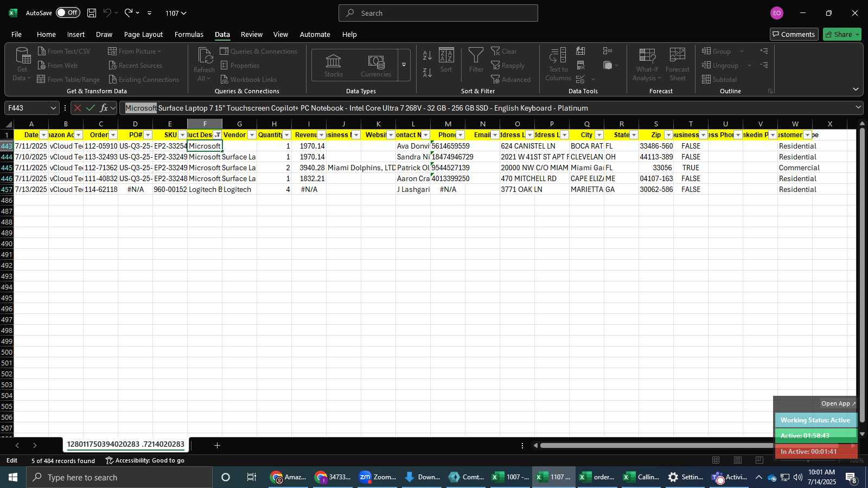Switch to the Review tab

[x=252, y=34]
